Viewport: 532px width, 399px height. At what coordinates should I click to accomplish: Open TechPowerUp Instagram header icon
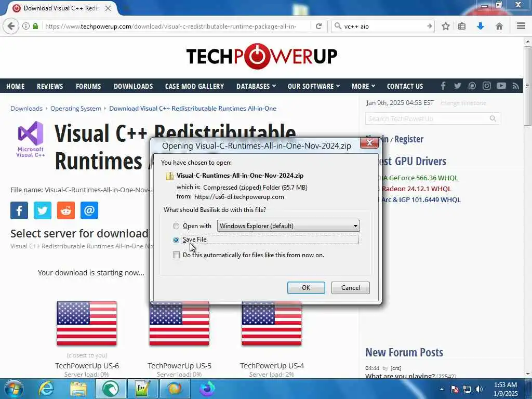point(486,86)
